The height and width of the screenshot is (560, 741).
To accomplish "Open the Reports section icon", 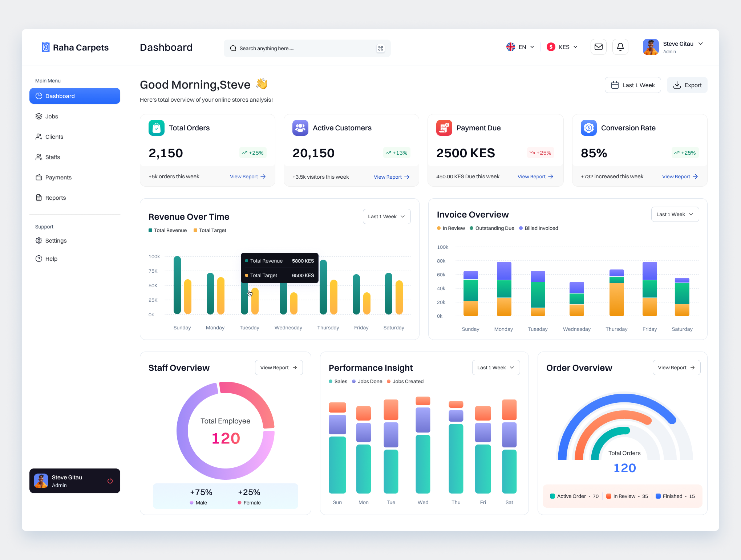I will click(x=39, y=198).
